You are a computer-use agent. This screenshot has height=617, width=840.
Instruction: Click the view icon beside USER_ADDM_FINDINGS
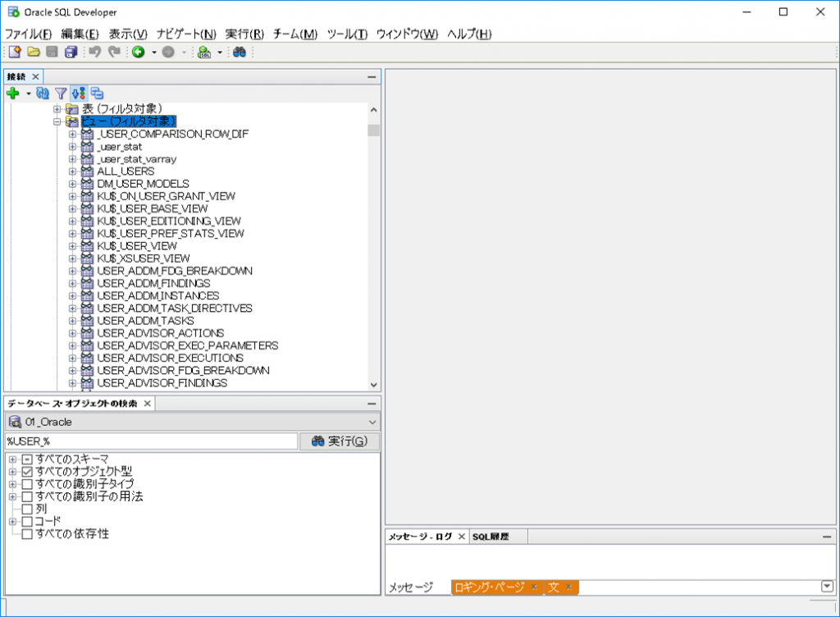point(87,283)
